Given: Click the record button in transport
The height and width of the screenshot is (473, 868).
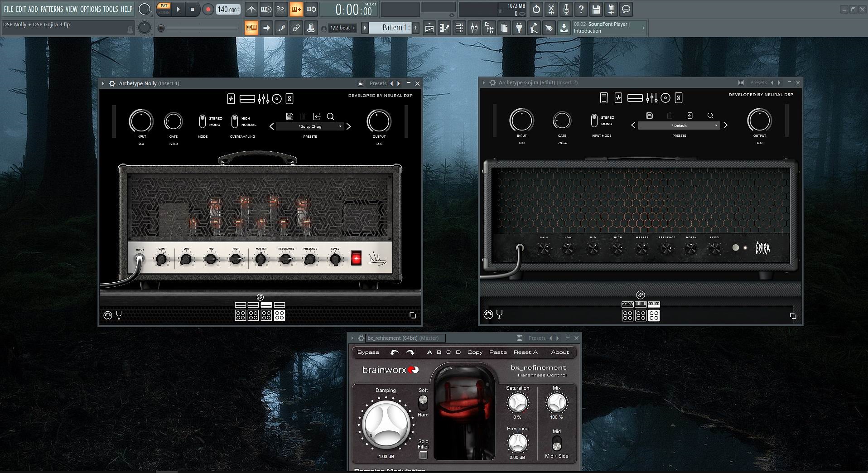Looking at the screenshot, I should tap(208, 9).
